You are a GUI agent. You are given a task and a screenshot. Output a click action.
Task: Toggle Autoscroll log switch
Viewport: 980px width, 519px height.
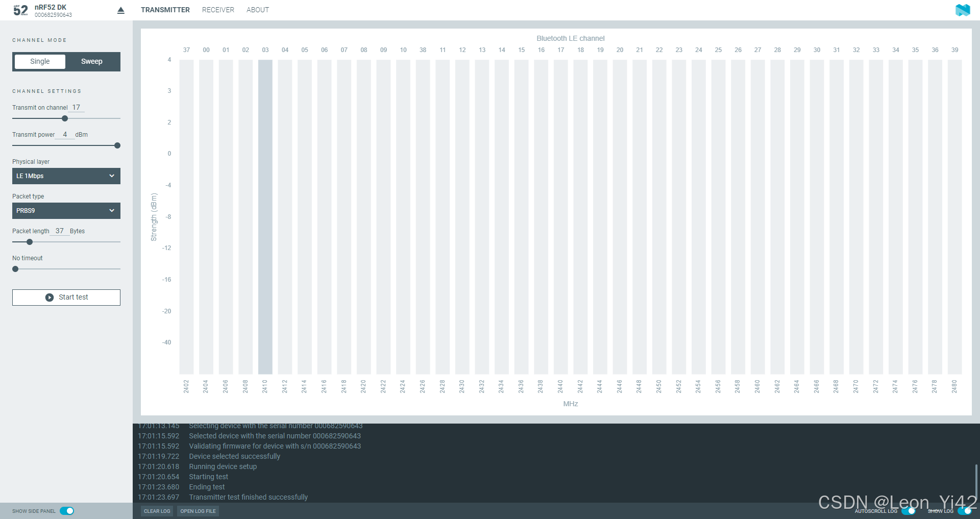point(909,511)
